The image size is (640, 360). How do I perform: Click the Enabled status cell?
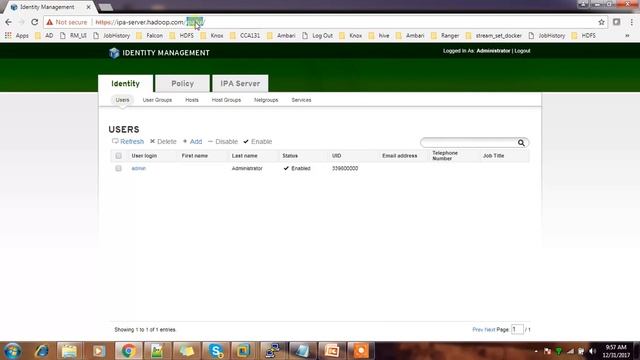pyautogui.click(x=297, y=168)
